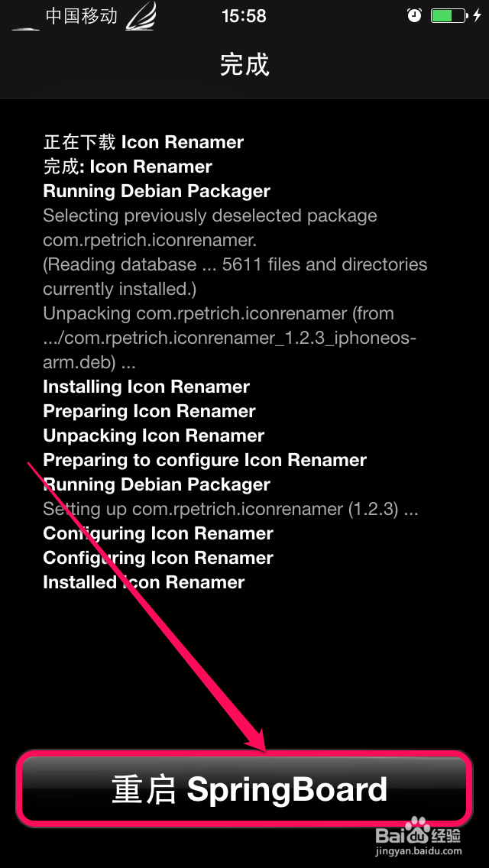Open the jingyan.baidu.com watermark link
Screen dimensions: 489x868
[x=419, y=850]
